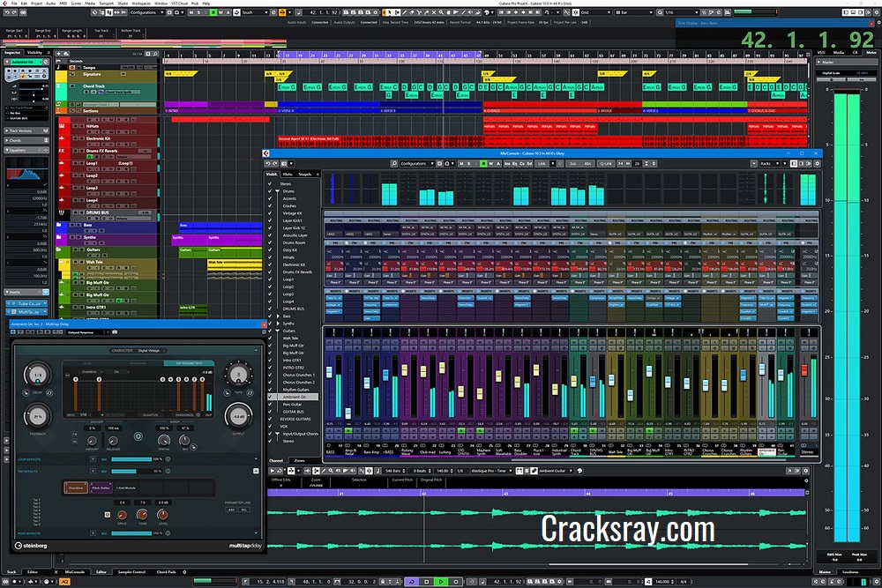
Task: Uncheck the VOX channel visibility
Action: point(270,426)
